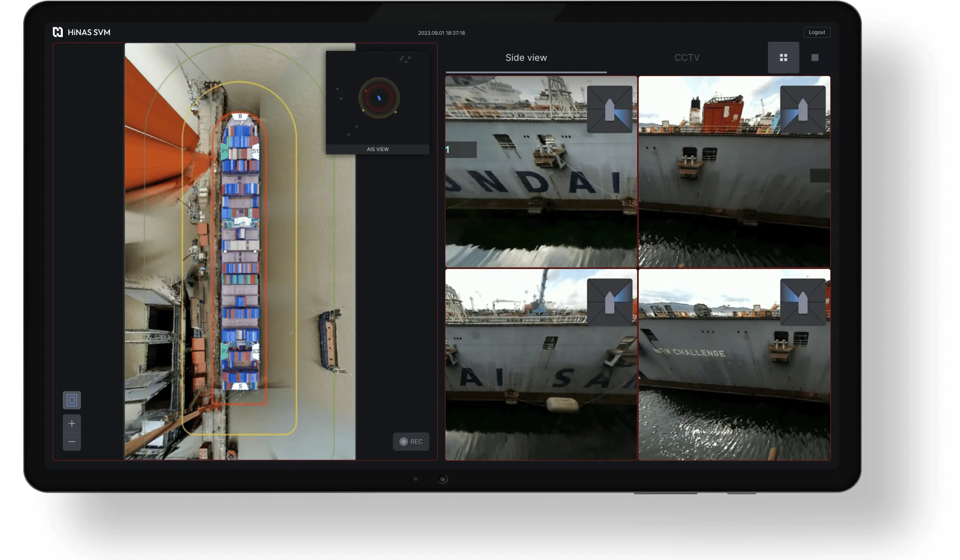Select the S3 starboard camera marker
Image resolution: width=960 pixels, height=560 pixels.
tap(256, 351)
